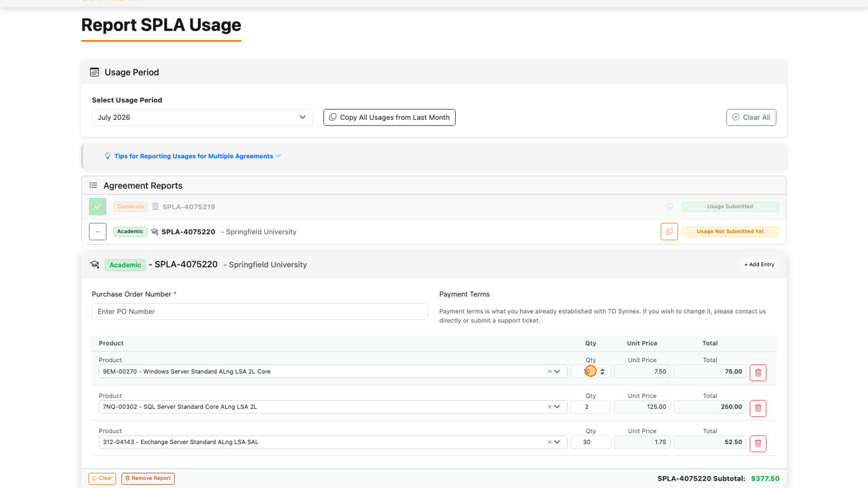The width and height of the screenshot is (868, 488).
Task: Toggle the checkbox for SPLA-4075220 Springfield University
Action: [98, 232]
